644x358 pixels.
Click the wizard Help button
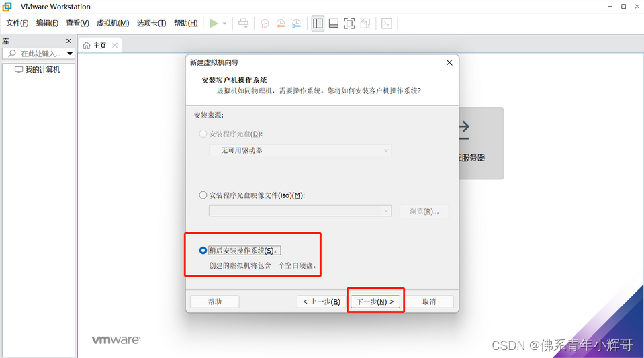coord(215,302)
